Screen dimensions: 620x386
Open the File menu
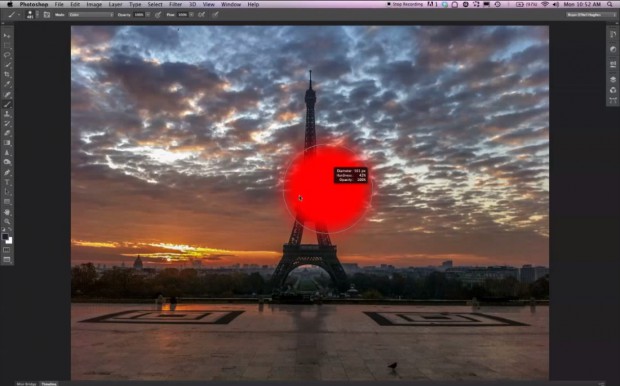coord(59,4)
